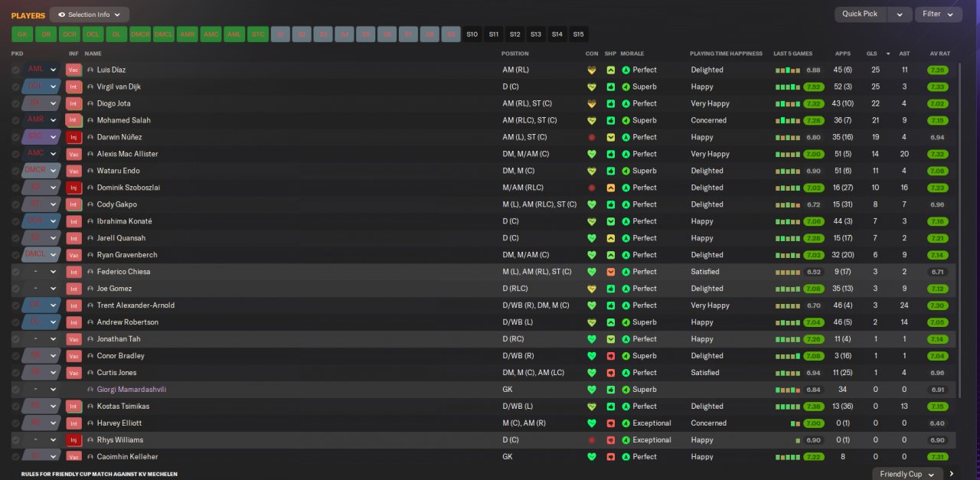This screenshot has height=480, width=980.
Task: Click the Vac icon beside Wataru Endo
Action: click(x=73, y=171)
